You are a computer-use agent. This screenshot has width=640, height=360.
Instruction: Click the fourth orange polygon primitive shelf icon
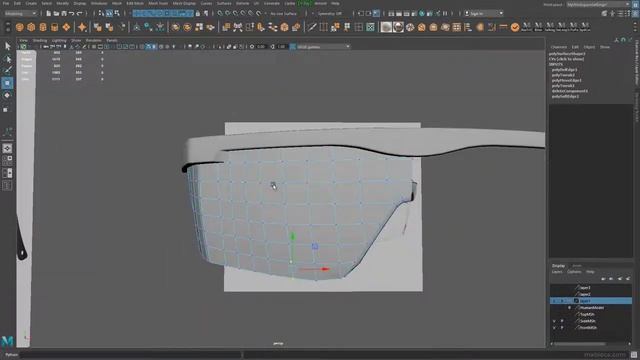[x=54, y=27]
